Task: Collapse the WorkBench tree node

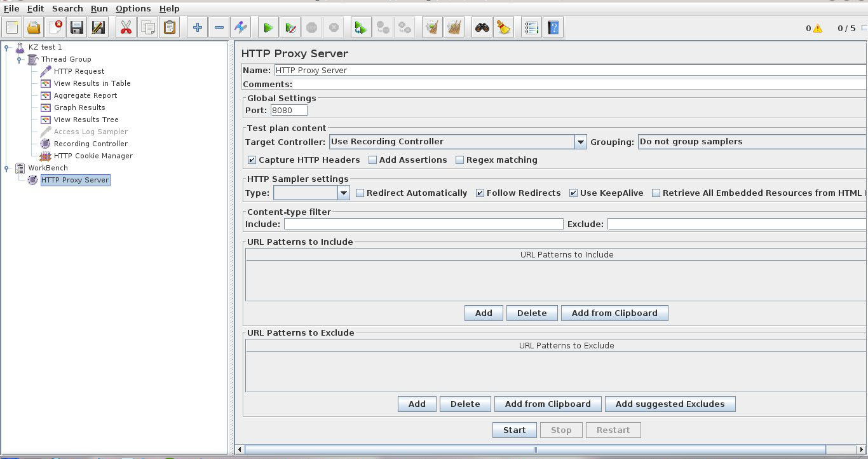Action: point(6,168)
